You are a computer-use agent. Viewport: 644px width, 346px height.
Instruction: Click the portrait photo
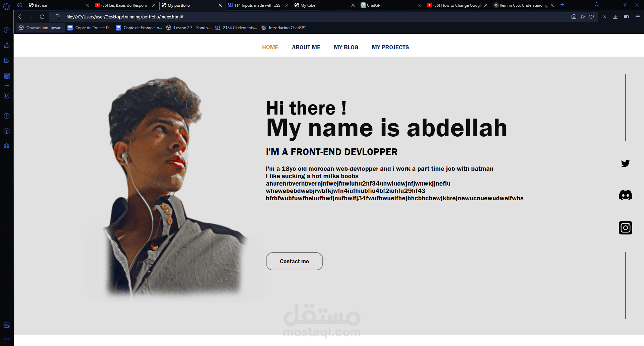click(x=174, y=188)
